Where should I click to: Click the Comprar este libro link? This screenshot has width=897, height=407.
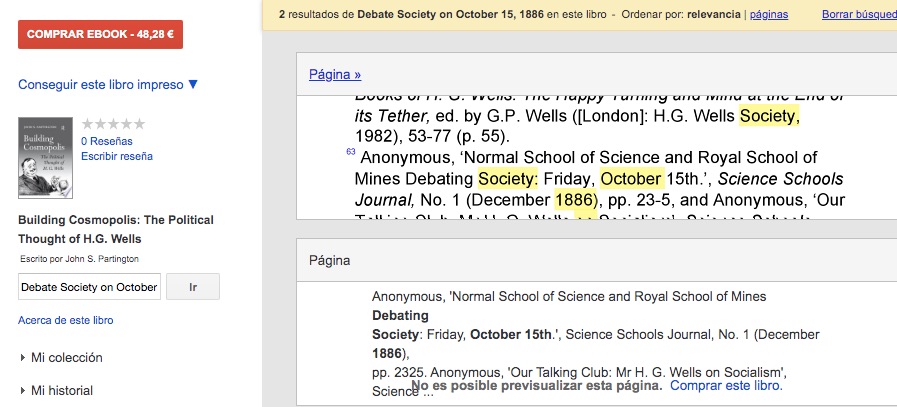[726, 385]
